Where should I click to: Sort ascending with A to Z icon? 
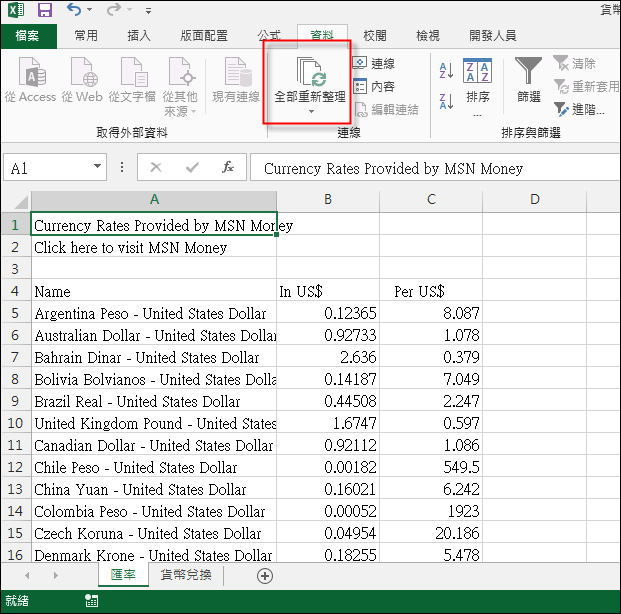tap(446, 71)
